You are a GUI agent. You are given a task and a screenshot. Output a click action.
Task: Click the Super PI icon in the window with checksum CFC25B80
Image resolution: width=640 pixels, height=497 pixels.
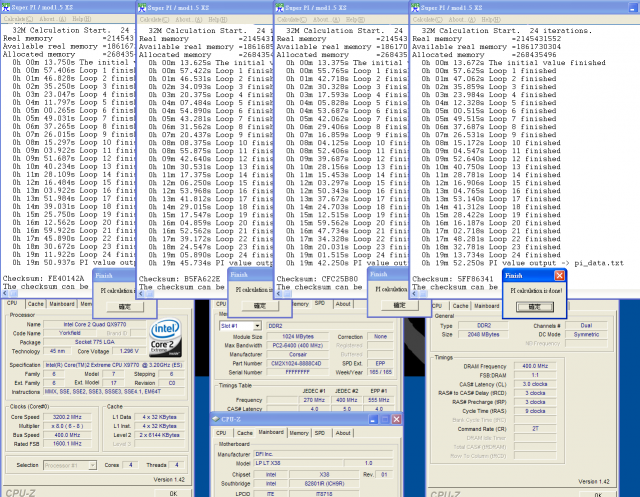click(280, 7)
